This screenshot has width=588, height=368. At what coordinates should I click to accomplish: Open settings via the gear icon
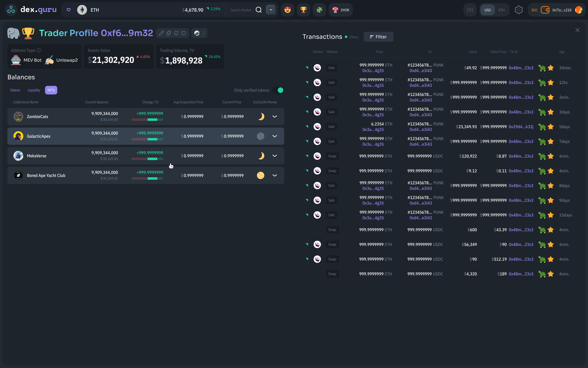519,10
